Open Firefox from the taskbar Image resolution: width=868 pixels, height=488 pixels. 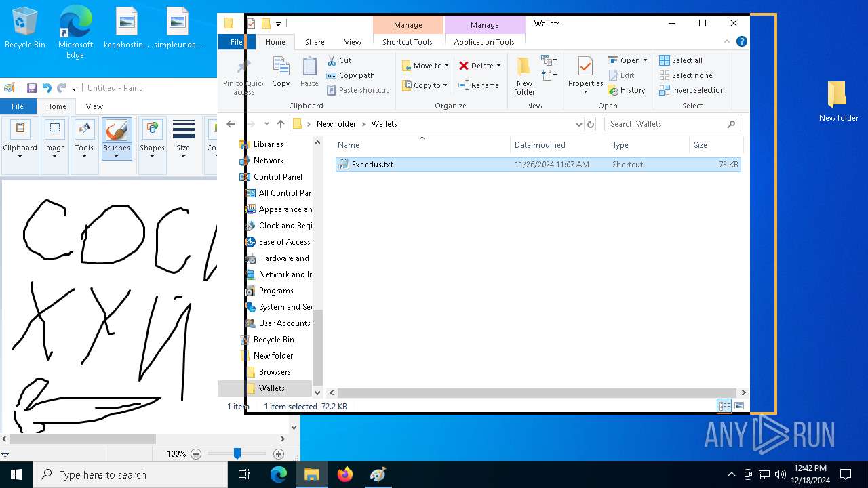(345, 474)
